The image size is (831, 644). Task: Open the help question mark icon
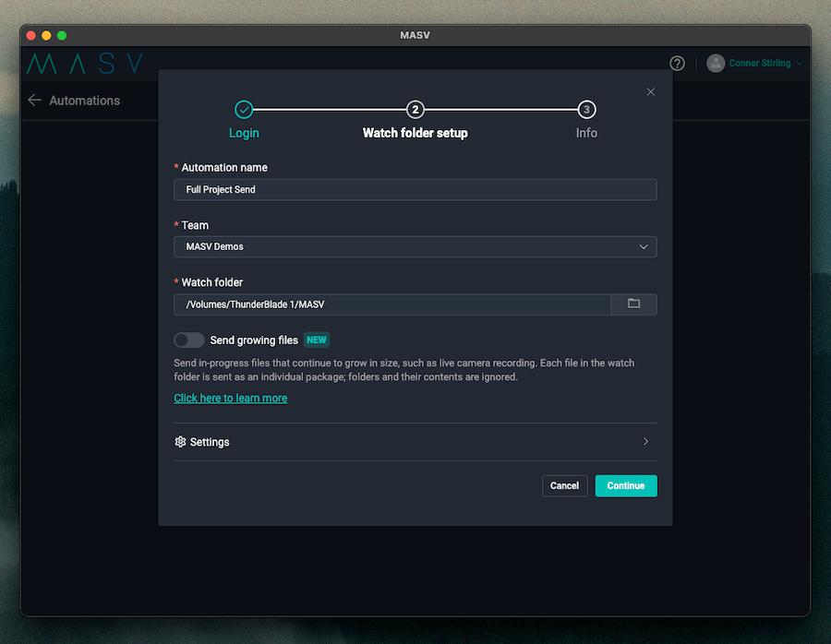coord(677,64)
